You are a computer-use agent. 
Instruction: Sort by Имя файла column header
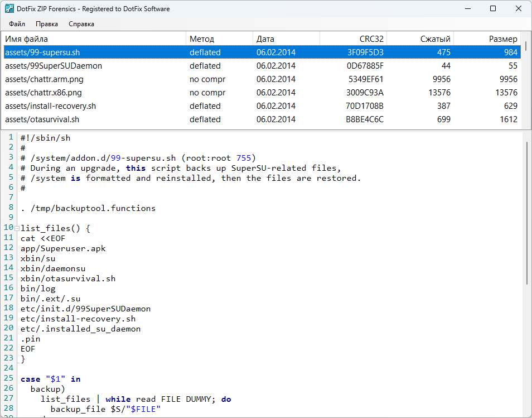point(94,39)
